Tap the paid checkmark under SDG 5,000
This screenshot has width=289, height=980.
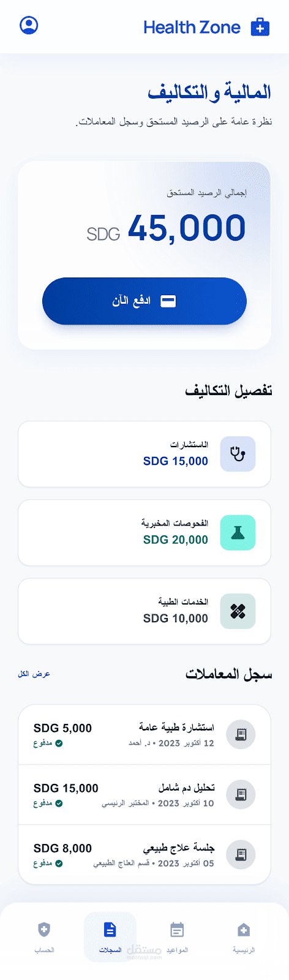[x=59, y=744]
